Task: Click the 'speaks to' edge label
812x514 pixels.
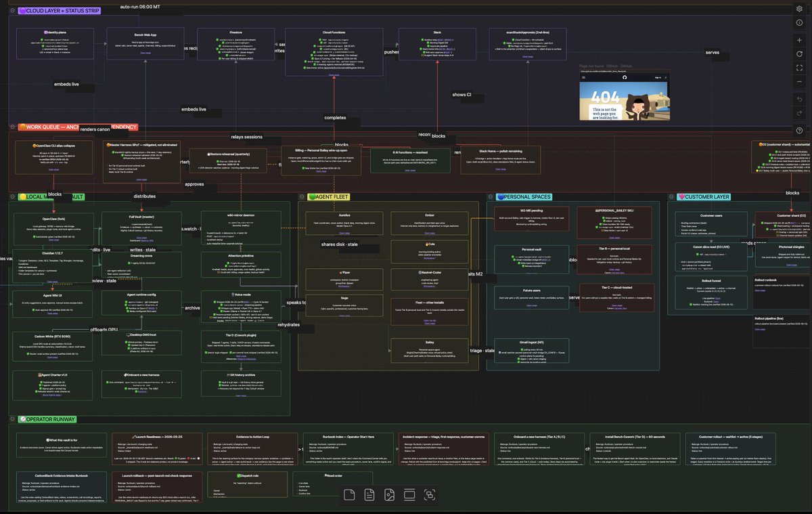Action: (296, 302)
